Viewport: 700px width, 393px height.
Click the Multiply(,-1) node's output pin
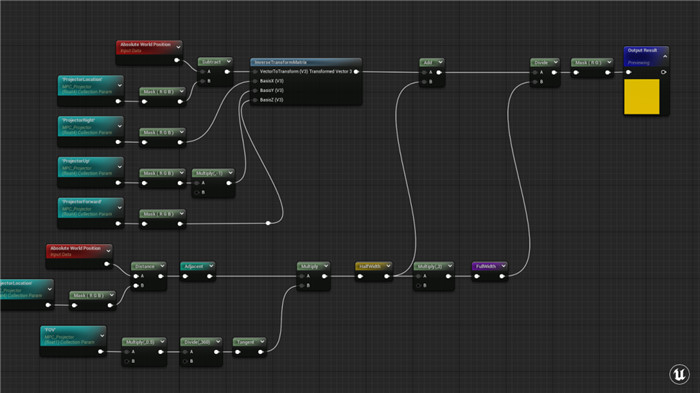[229, 183]
